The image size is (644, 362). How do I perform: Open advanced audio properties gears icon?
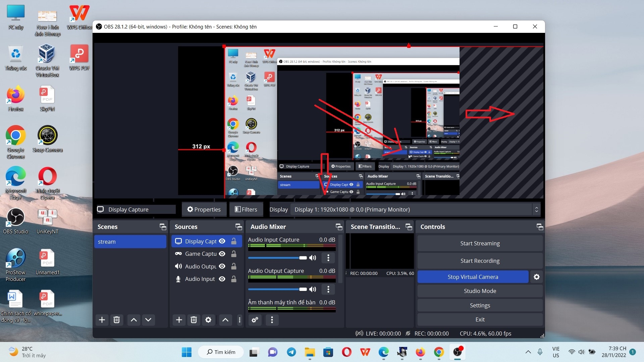255,320
